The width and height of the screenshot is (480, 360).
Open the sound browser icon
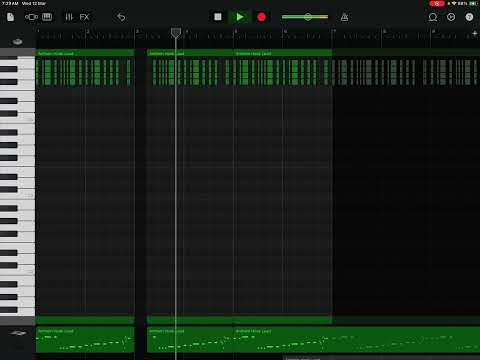[x=31, y=17]
